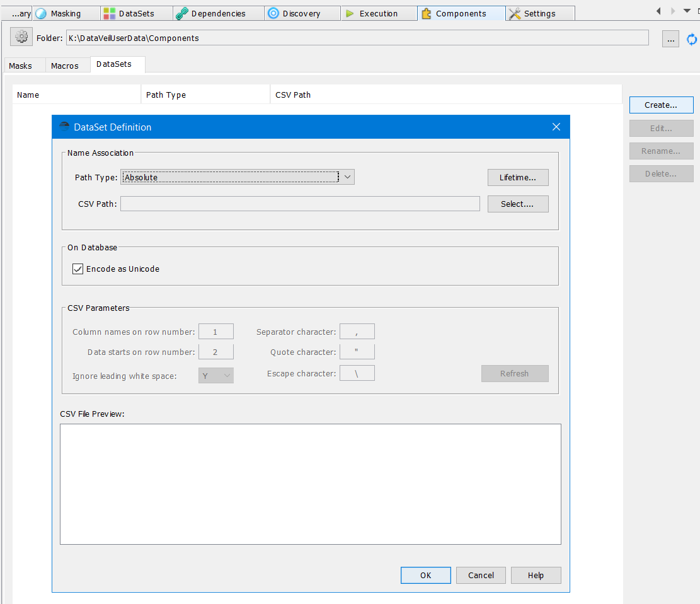Click the Select.... button for CSV Path

click(x=518, y=204)
